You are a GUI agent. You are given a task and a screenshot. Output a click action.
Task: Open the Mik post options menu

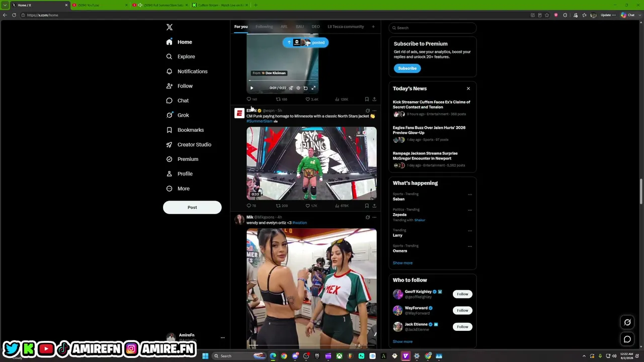[374, 217]
